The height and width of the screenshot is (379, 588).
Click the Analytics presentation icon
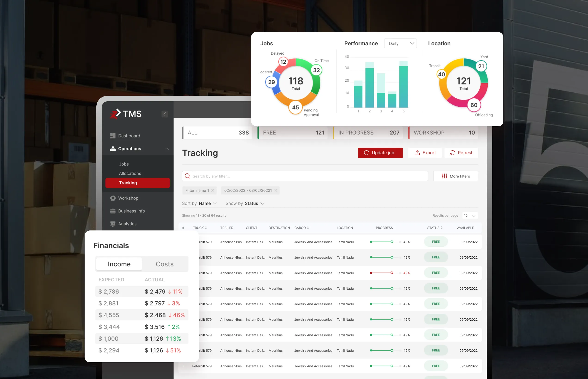(x=113, y=224)
